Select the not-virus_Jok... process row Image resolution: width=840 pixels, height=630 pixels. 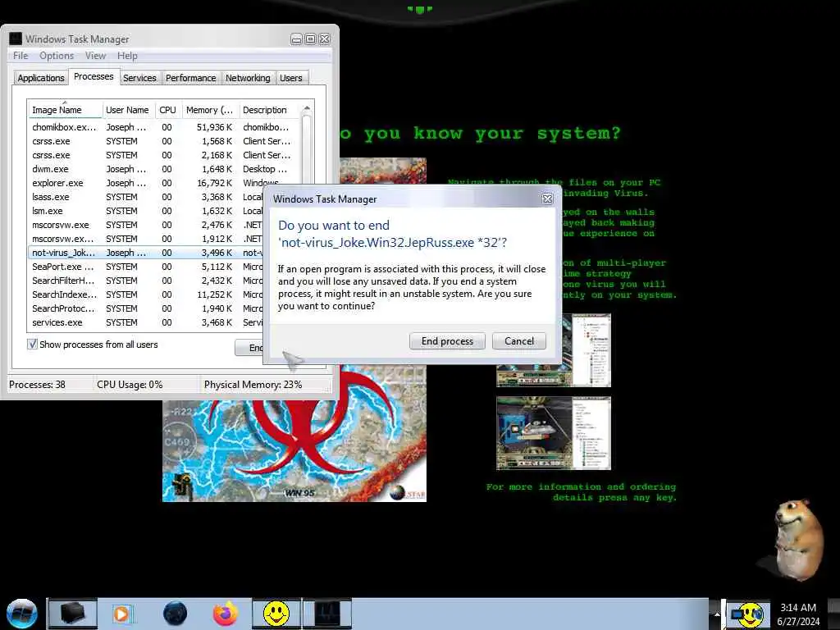click(144, 253)
